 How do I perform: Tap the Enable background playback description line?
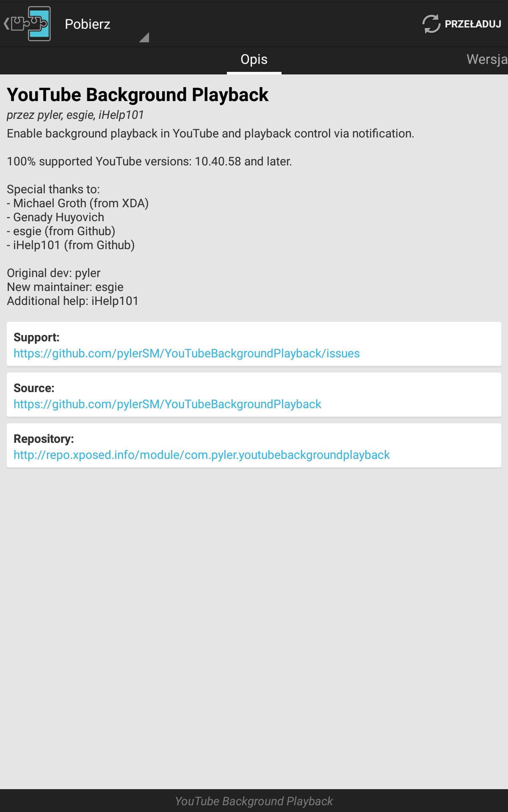click(x=210, y=134)
